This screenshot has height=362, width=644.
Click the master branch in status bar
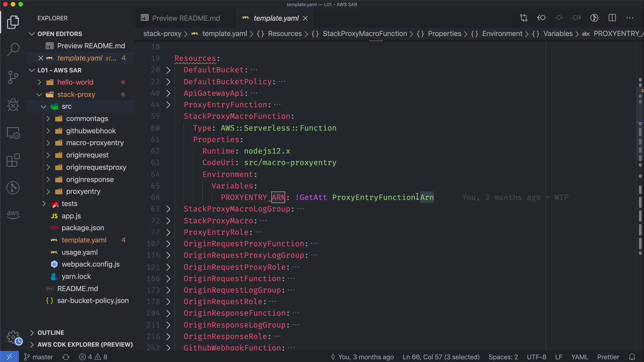point(39,357)
